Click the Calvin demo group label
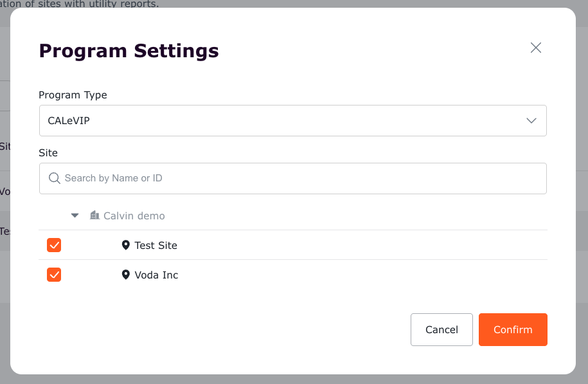Image resolution: width=588 pixels, height=384 pixels. [135, 215]
